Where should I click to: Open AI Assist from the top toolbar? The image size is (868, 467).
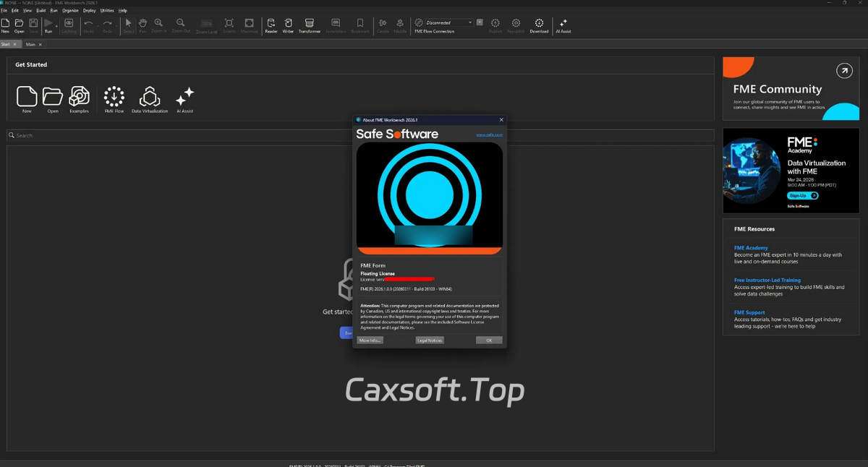(x=563, y=25)
